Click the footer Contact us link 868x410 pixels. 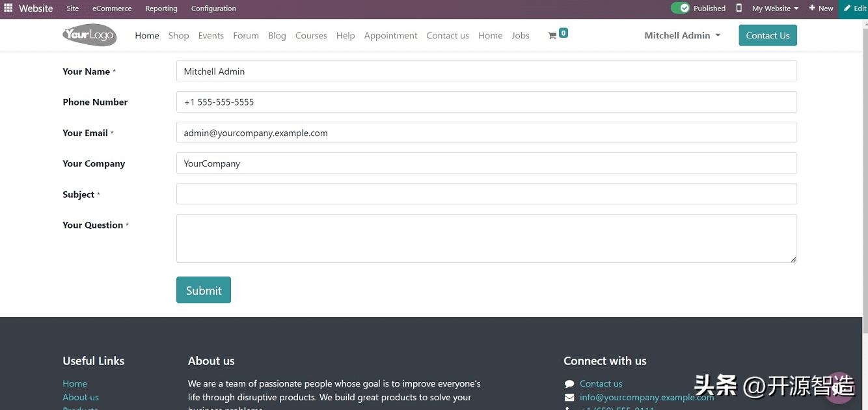click(601, 384)
